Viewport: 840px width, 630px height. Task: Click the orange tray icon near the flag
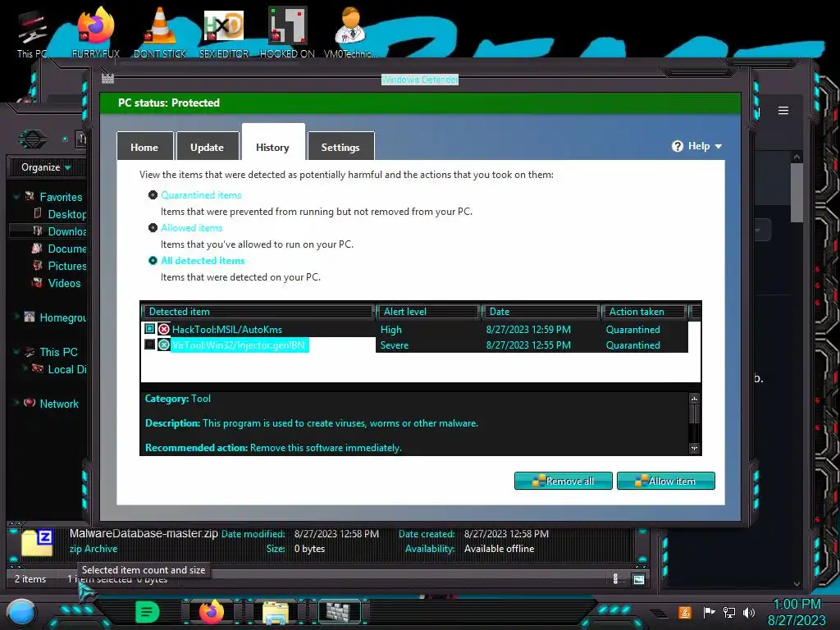click(685, 612)
